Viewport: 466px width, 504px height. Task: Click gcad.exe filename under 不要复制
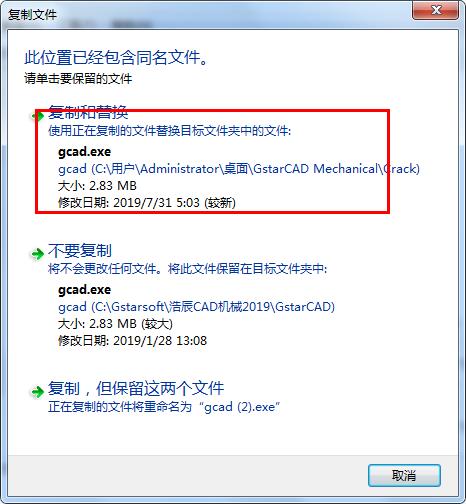click(x=85, y=290)
